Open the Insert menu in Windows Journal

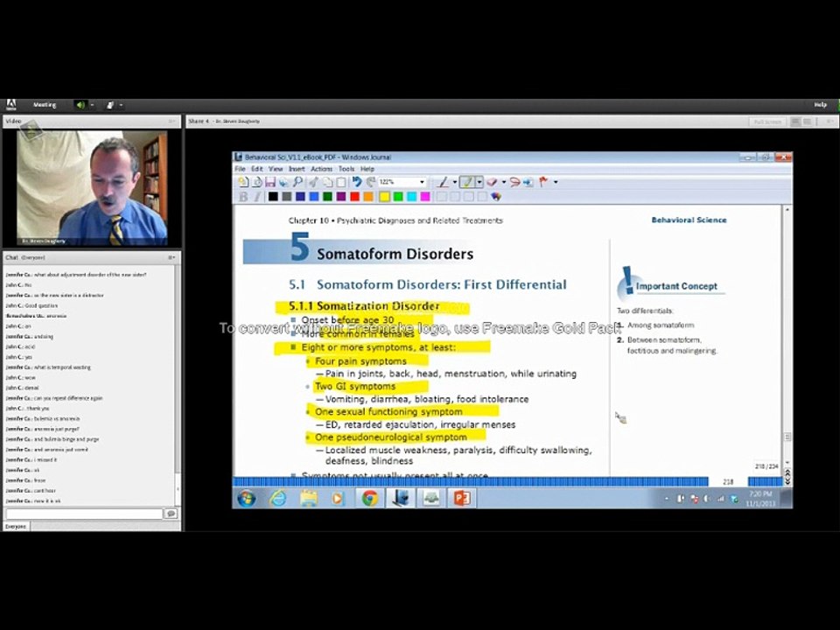pos(297,169)
